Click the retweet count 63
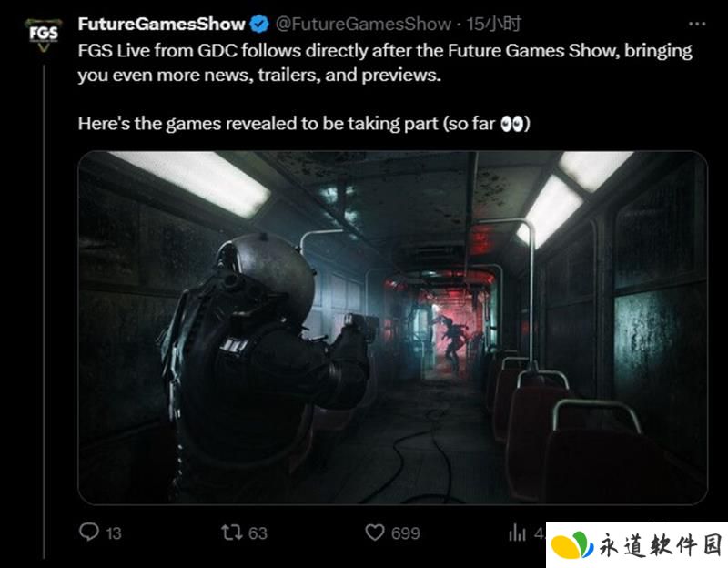 [258, 533]
